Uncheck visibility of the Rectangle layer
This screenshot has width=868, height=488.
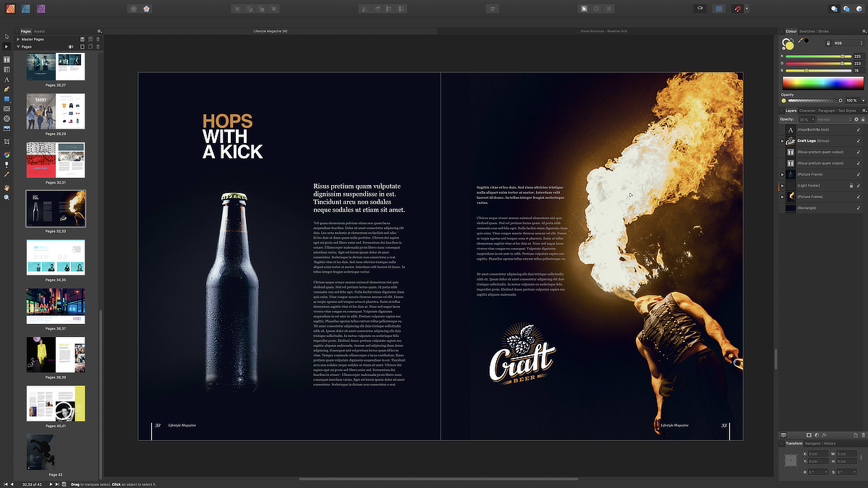[x=858, y=207]
